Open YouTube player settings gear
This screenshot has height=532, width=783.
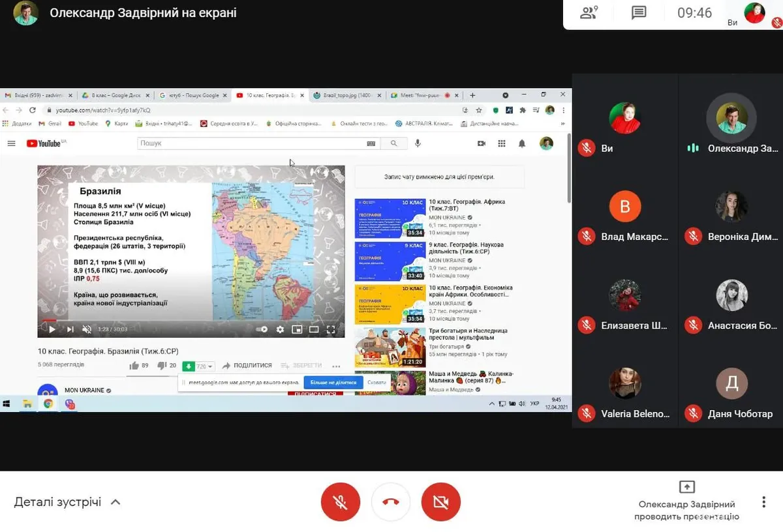(281, 329)
